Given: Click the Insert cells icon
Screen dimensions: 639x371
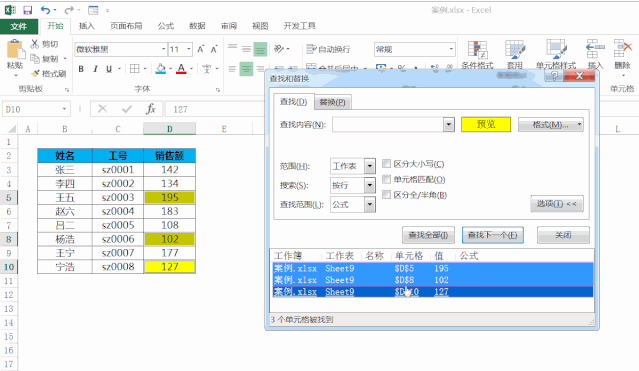Looking at the screenshot, I should point(595,50).
